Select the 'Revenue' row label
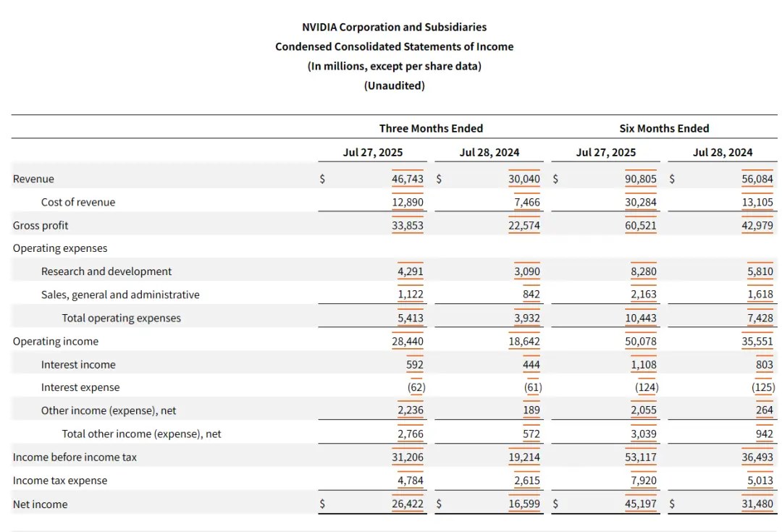Viewport: 782px width, 532px height. [x=33, y=179]
